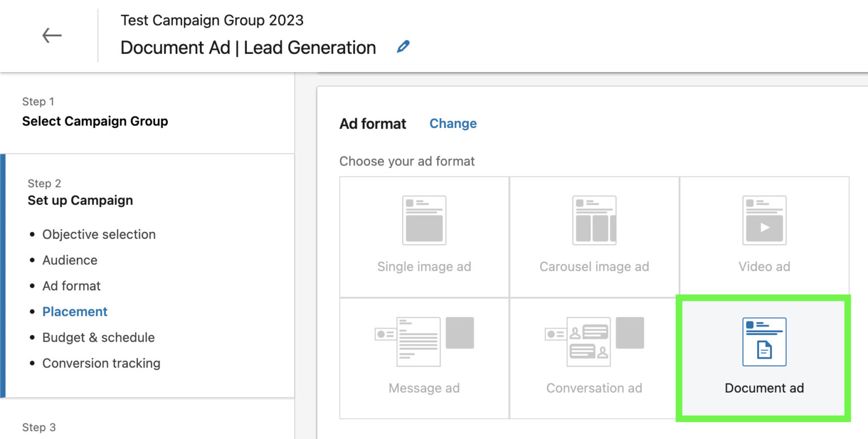The width and height of the screenshot is (868, 439).
Task: Click the back arrow to exit setup
Action: tap(51, 35)
